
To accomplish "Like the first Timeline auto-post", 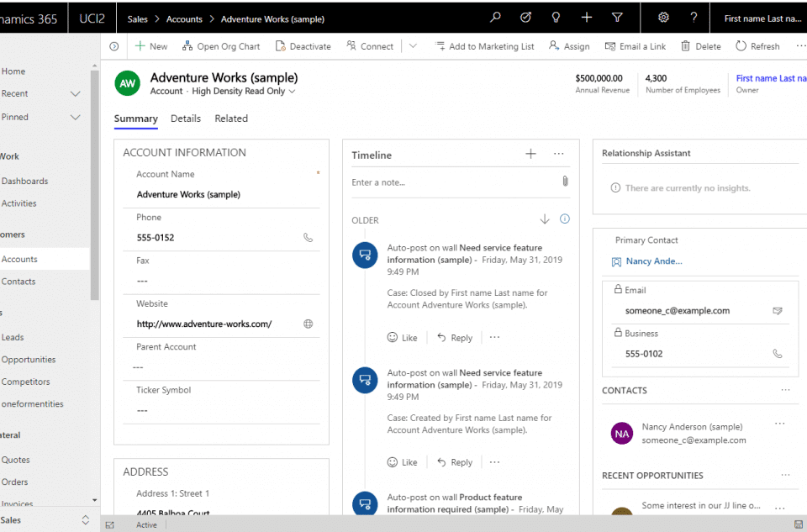I will pos(402,338).
